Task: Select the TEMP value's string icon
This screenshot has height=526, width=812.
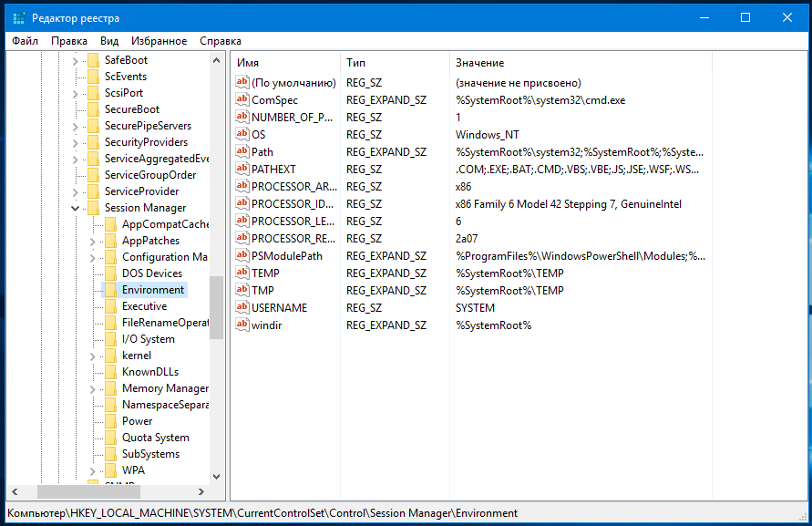Action: point(242,273)
